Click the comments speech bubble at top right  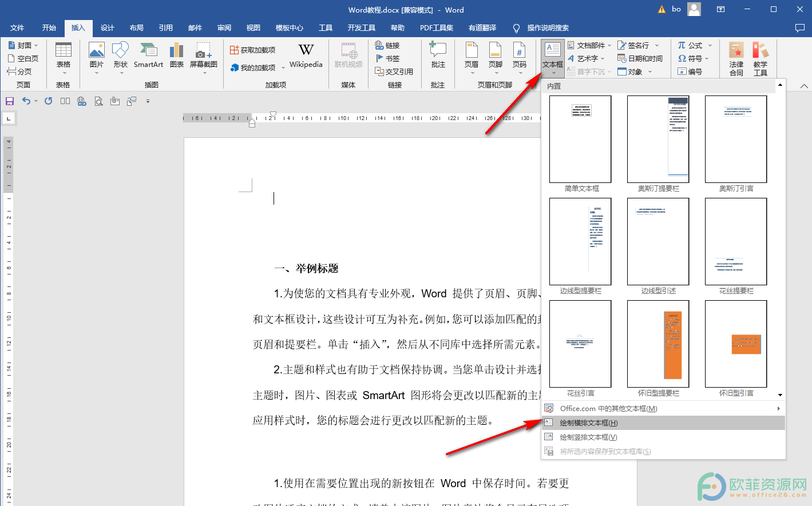point(800,27)
